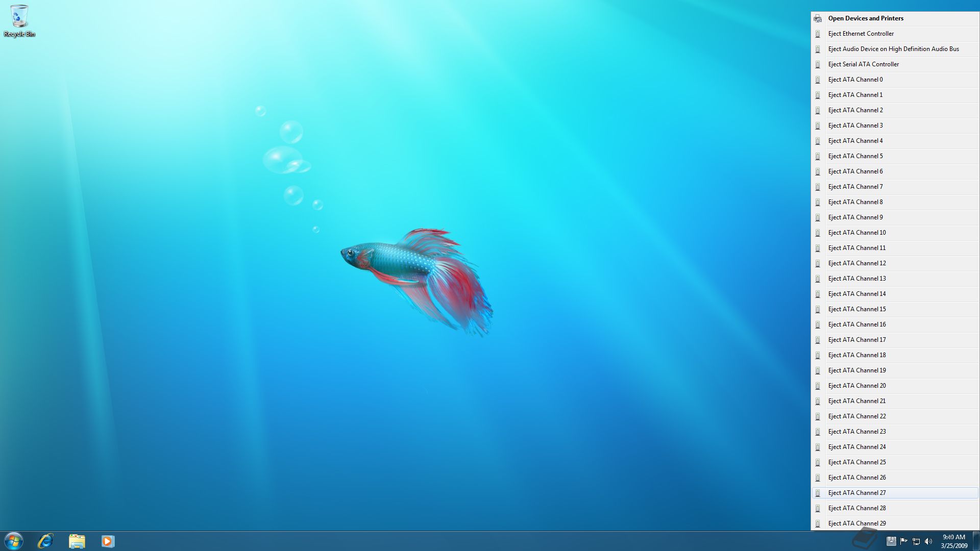Click Eject ATA Channel 6
This screenshot has width=980, height=551.
(895, 171)
